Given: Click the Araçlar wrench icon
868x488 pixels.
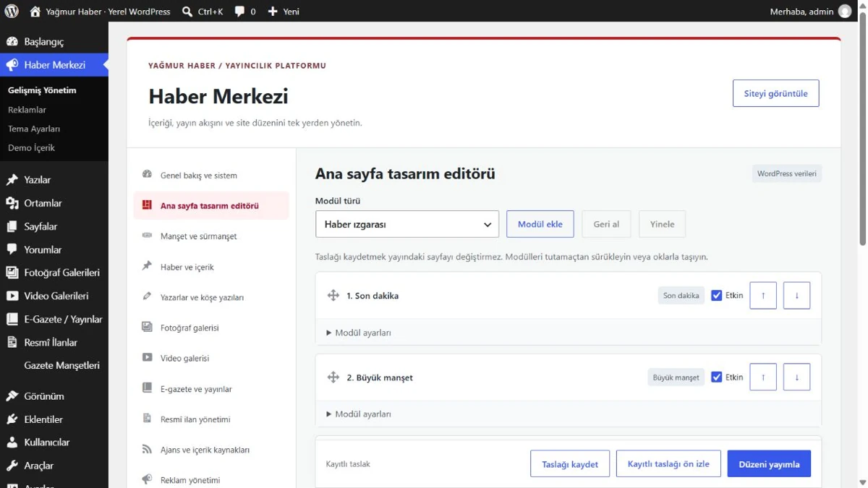Looking at the screenshot, I should click(12, 466).
